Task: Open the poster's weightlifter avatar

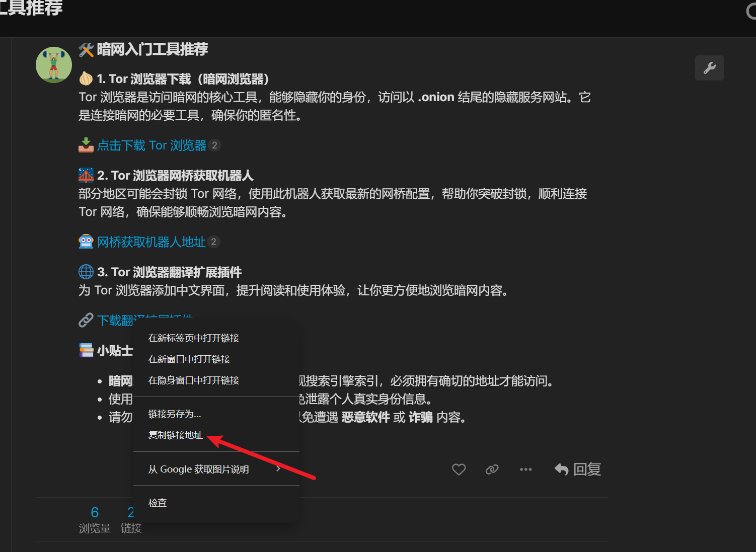Action: coord(54,65)
